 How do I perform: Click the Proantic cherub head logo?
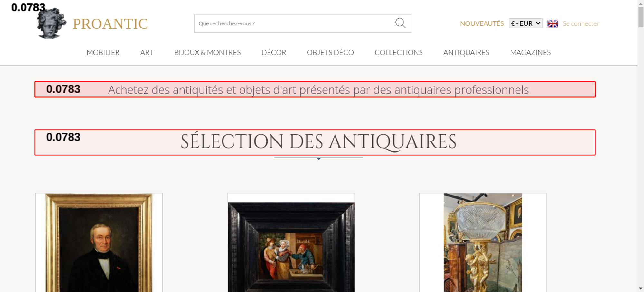[x=52, y=23]
